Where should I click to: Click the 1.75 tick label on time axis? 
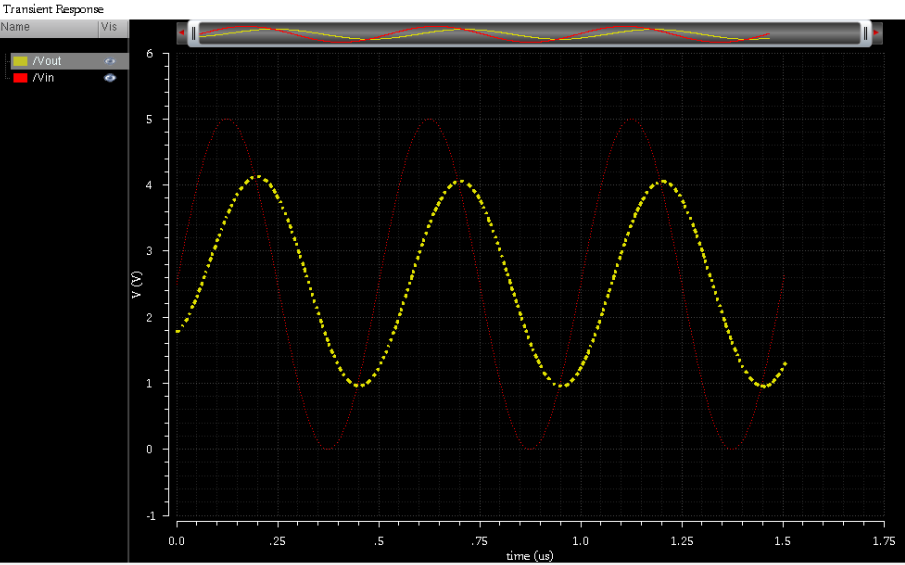point(883,540)
